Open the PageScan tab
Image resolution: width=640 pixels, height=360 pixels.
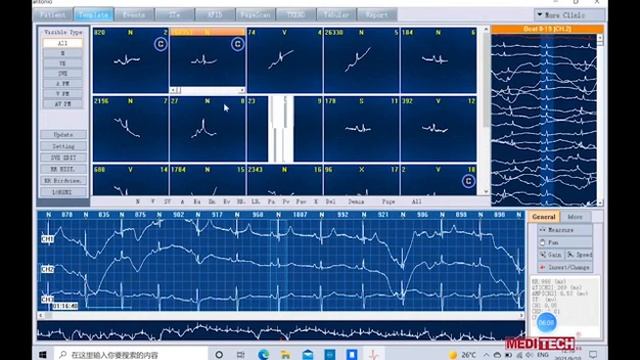[255, 15]
